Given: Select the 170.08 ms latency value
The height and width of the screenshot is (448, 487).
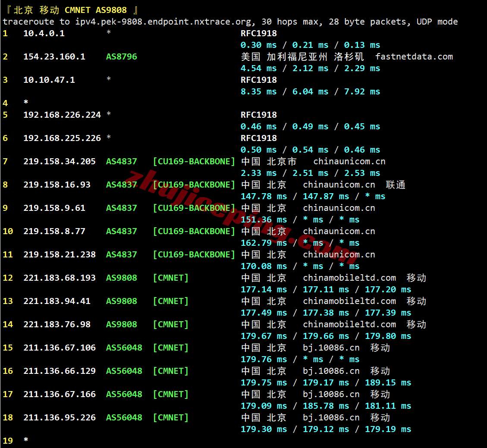Looking at the screenshot, I should (264, 266).
